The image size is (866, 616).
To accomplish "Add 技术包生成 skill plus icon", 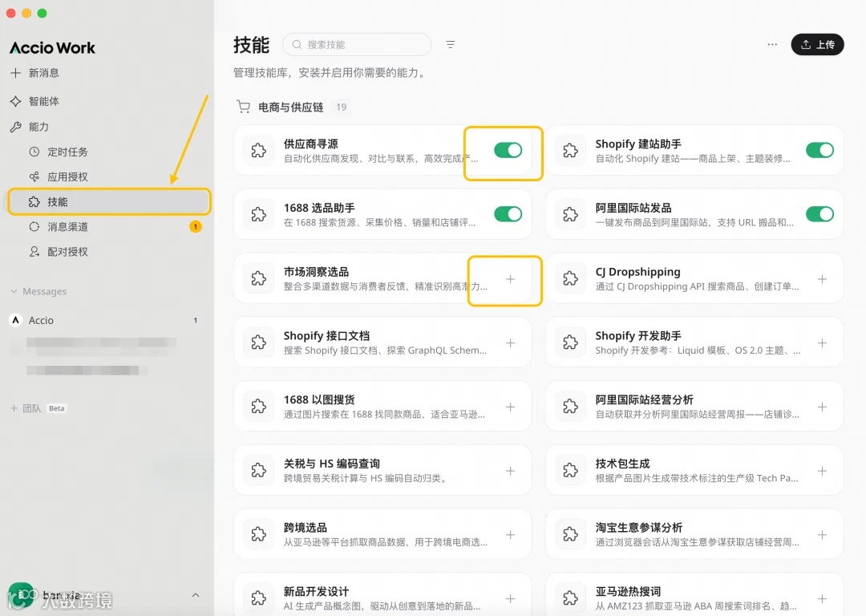I will pos(822,472).
